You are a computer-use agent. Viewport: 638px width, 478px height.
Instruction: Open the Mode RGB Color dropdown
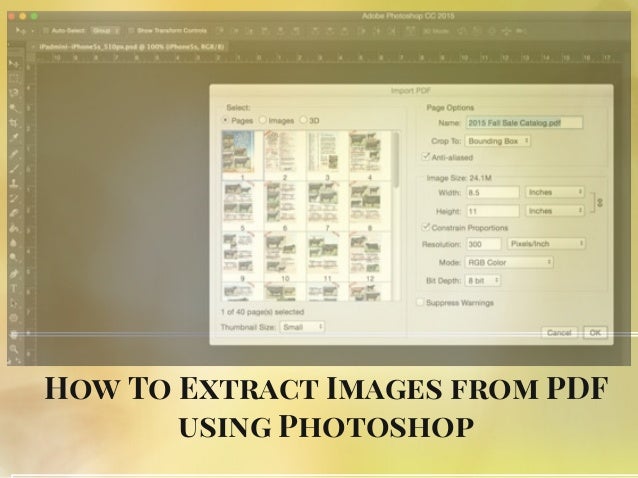coord(509,262)
